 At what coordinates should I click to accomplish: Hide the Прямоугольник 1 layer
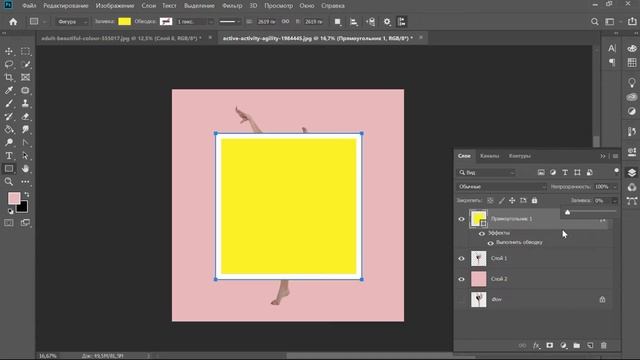pyautogui.click(x=461, y=219)
